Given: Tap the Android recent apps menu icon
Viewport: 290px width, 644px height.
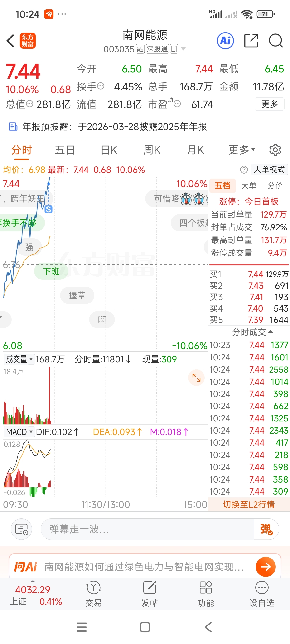Looking at the screenshot, I should click(x=82, y=627).
